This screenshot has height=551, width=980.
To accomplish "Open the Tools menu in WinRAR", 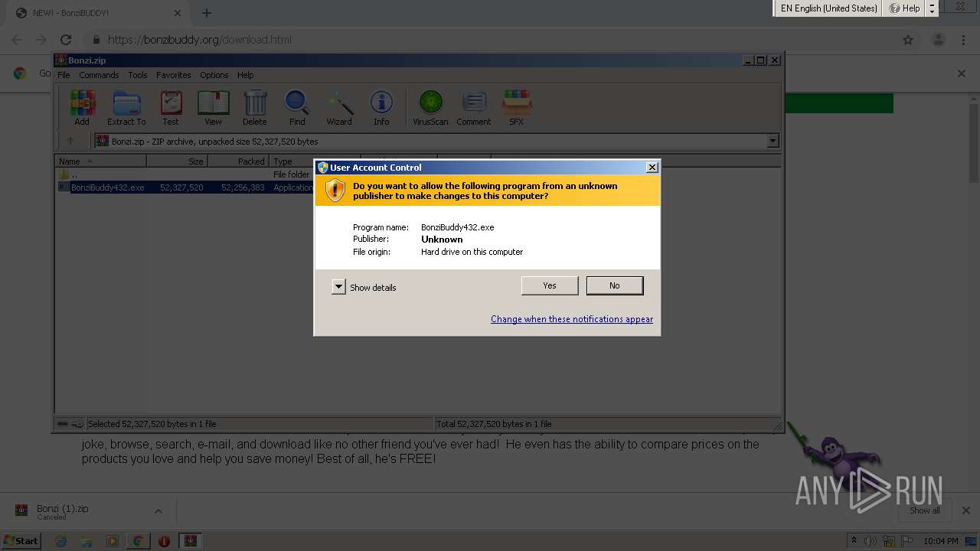I will [138, 75].
